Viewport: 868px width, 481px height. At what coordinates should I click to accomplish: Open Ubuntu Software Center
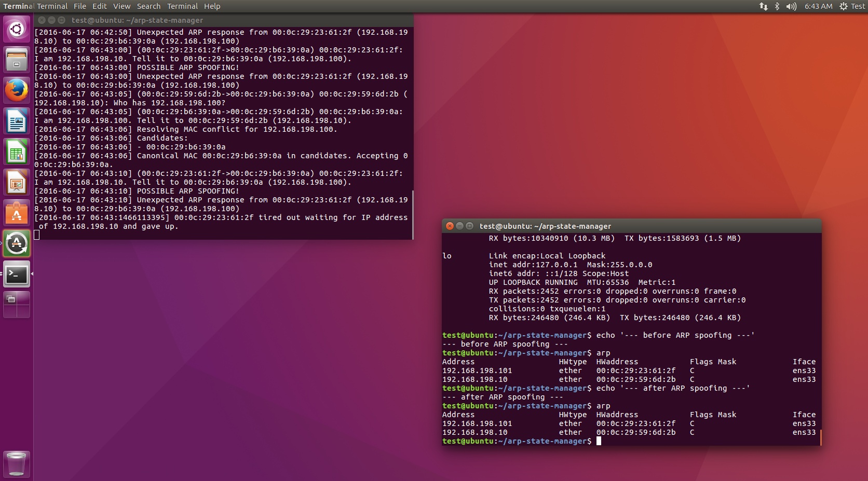coord(17,213)
